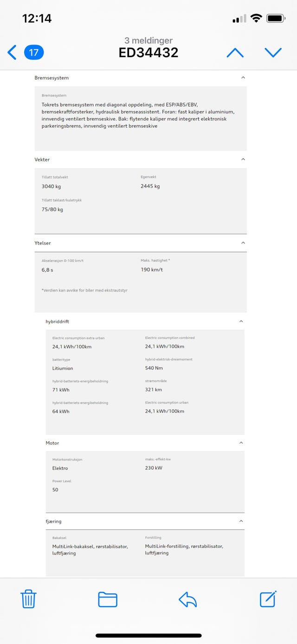The image size is (297, 644).
Task: Select the Motor section header
Action: point(145,443)
